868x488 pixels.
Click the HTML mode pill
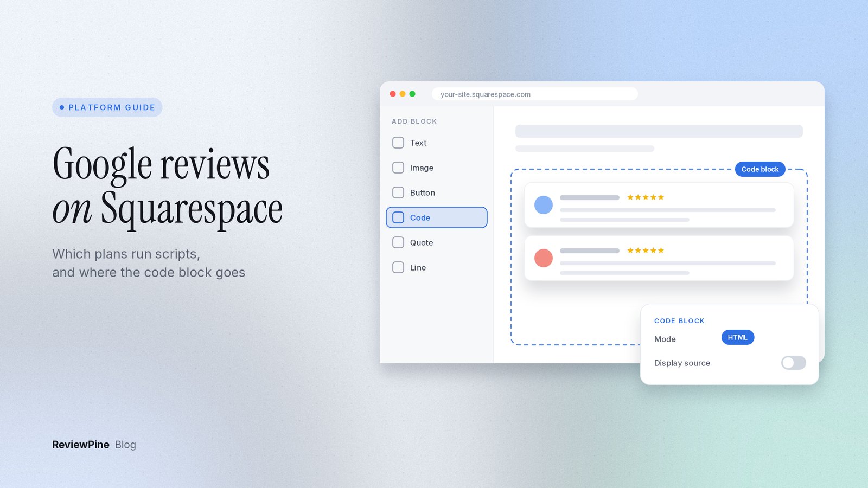(738, 337)
